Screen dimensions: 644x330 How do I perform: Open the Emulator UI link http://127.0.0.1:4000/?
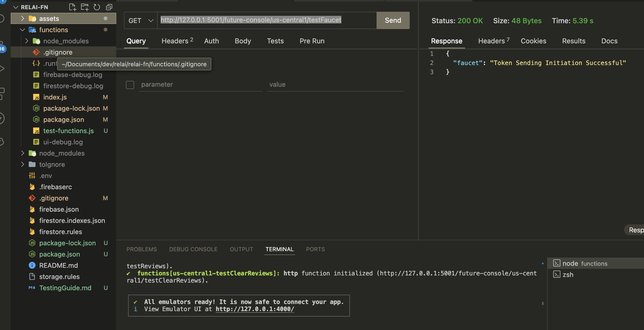255,309
